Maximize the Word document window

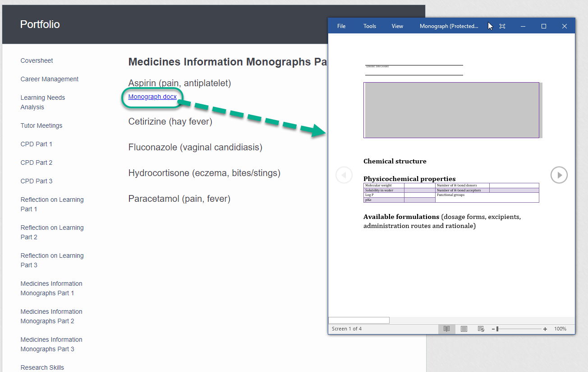(x=544, y=26)
